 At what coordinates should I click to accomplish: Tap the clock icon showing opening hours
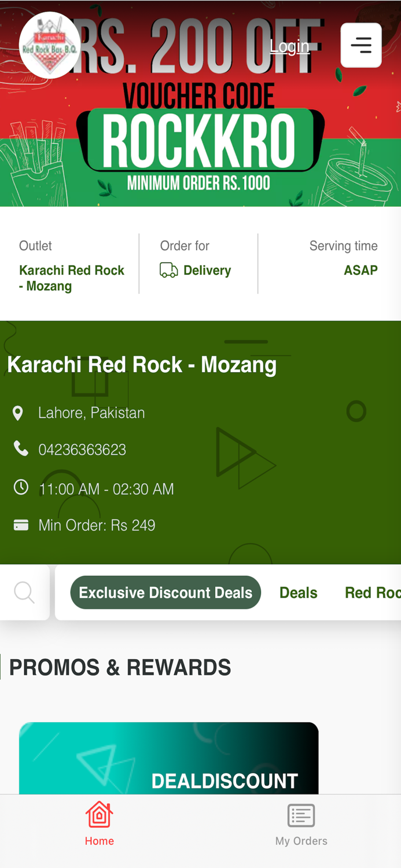[21, 487]
